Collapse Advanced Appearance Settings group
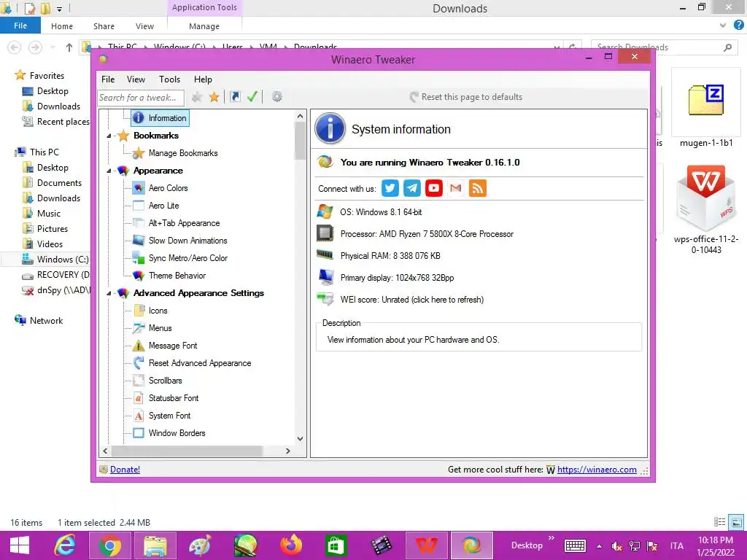Screen dimensions: 747x560 pyautogui.click(x=109, y=293)
